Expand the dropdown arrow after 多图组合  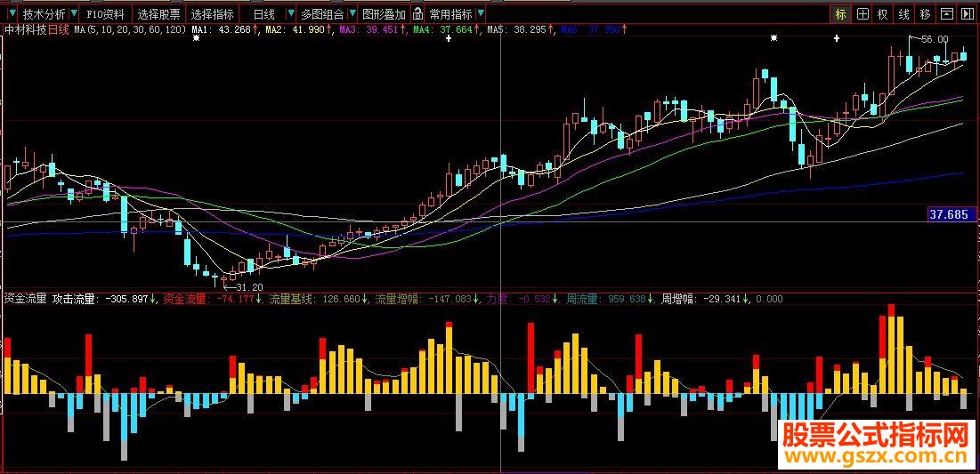[352, 13]
